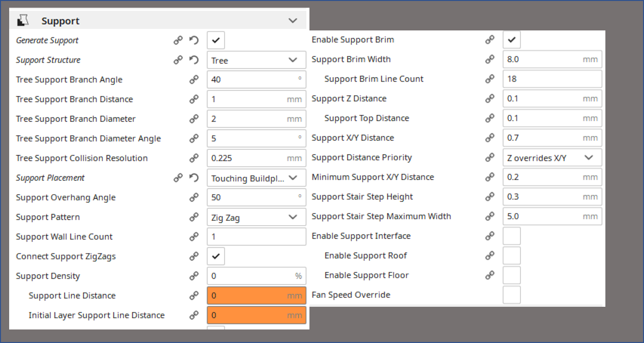
Task: Open the Support Structure dropdown set to Tree
Action: 256,60
